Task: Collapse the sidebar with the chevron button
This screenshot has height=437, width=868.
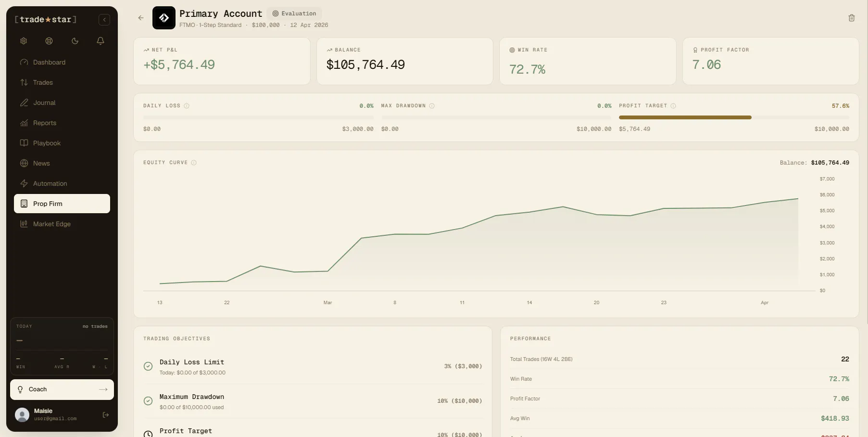Action: (104, 20)
